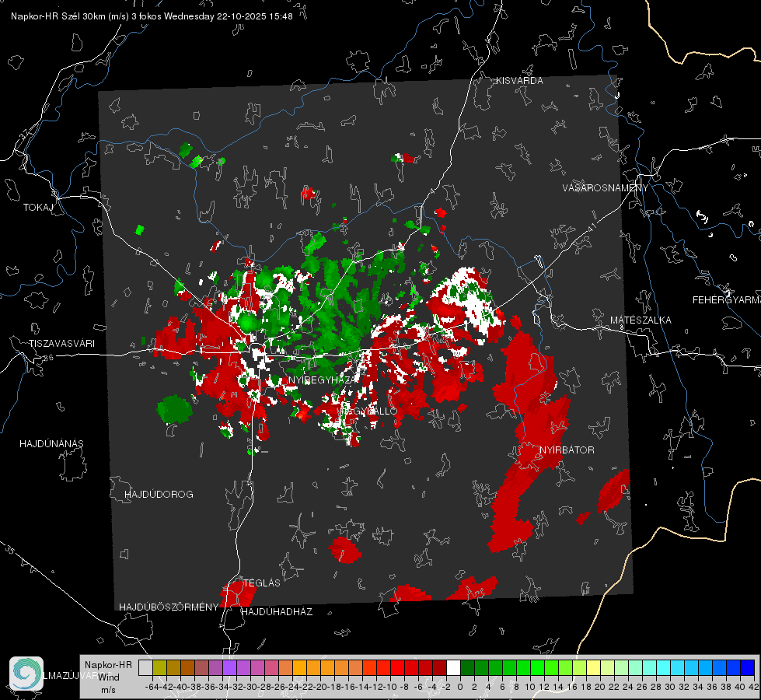Select the NYÍRBÁTOR town label
This screenshot has width=761, height=700.
tap(567, 450)
